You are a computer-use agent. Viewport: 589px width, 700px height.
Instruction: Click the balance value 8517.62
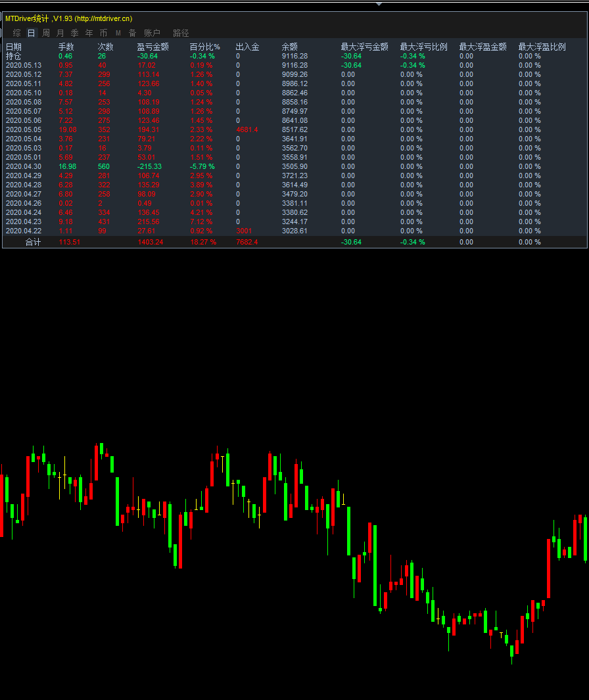(x=294, y=130)
